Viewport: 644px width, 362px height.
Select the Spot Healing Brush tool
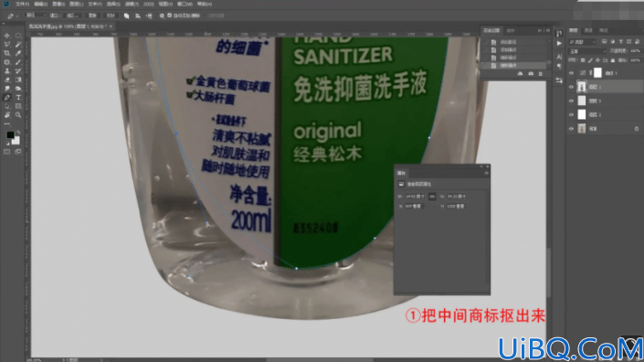pyautogui.click(x=7, y=62)
